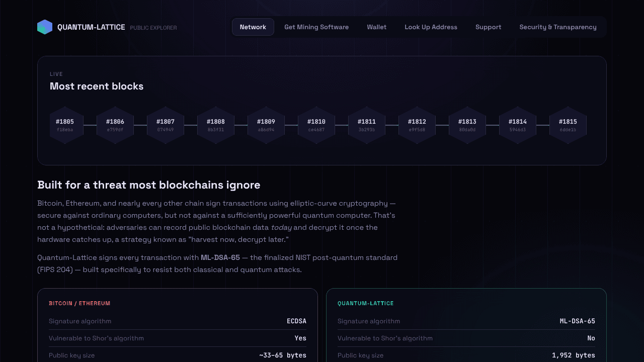Image resolution: width=644 pixels, height=362 pixels.
Task: Select block #1805 hexagon
Action: click(x=65, y=125)
